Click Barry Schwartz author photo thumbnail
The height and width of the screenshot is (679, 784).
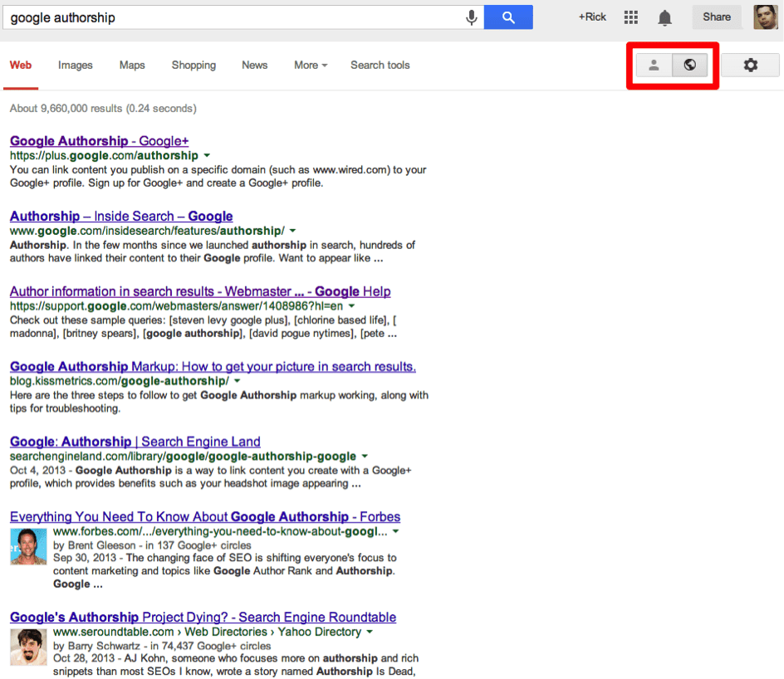28,647
